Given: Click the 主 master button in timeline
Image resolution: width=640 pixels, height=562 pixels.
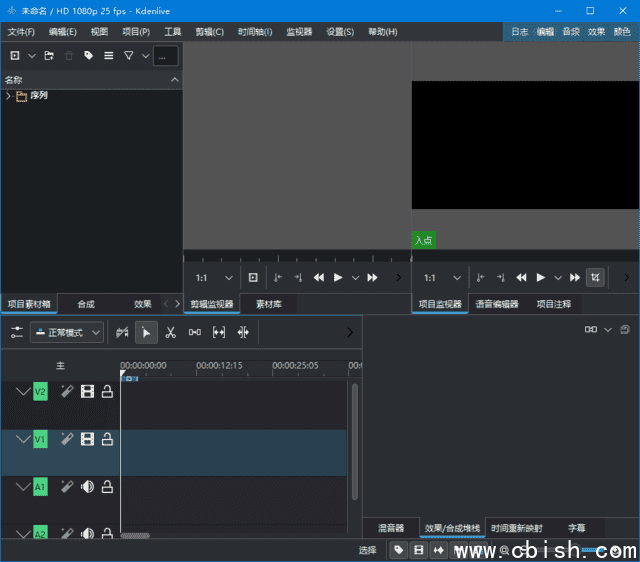Looking at the screenshot, I should click(x=60, y=366).
